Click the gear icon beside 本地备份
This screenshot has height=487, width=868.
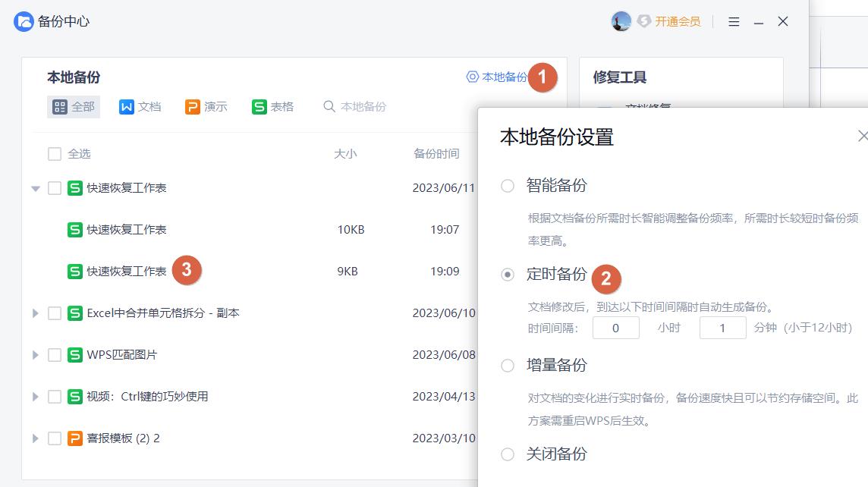pyautogui.click(x=472, y=77)
